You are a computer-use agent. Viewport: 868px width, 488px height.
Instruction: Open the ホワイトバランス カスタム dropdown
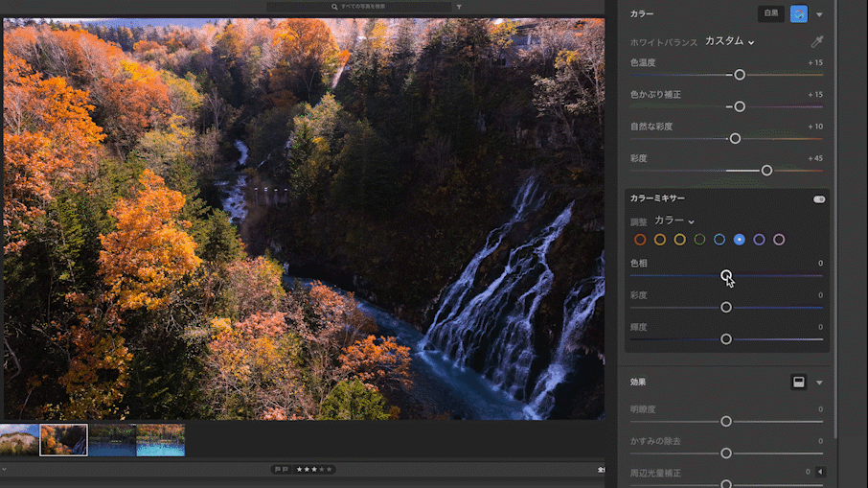click(730, 41)
